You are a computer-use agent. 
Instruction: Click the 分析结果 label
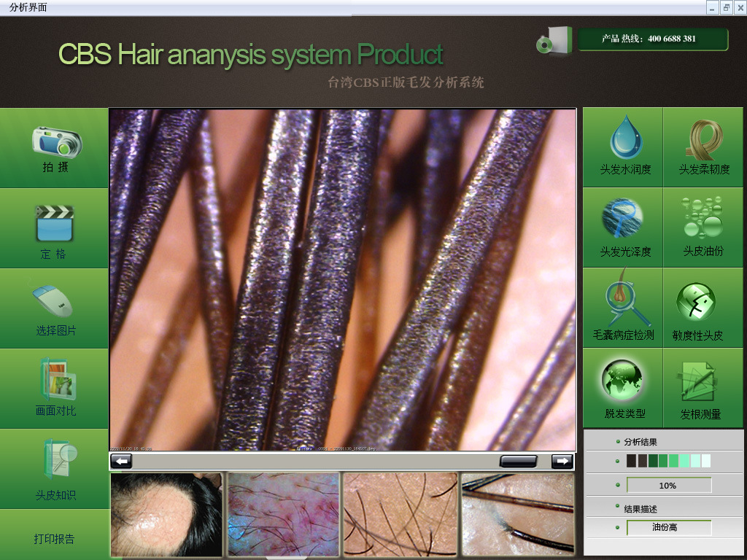[640, 442]
